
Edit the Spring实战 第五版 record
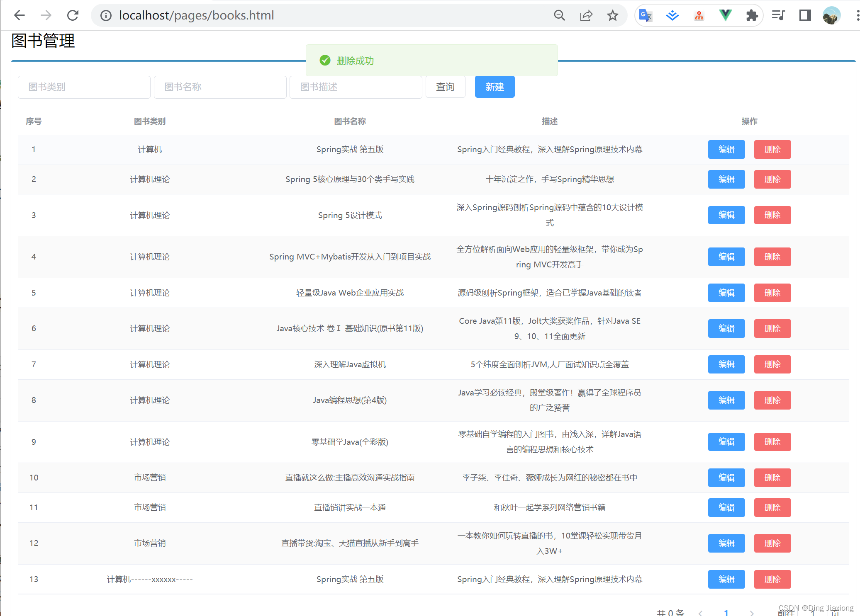coord(726,149)
